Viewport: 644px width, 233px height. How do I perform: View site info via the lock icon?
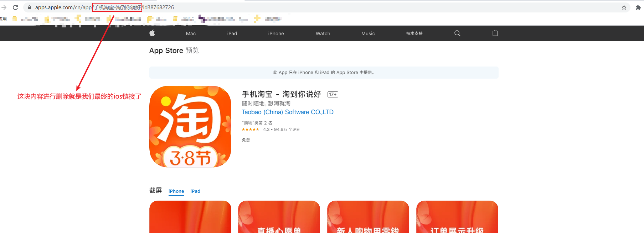click(30, 7)
